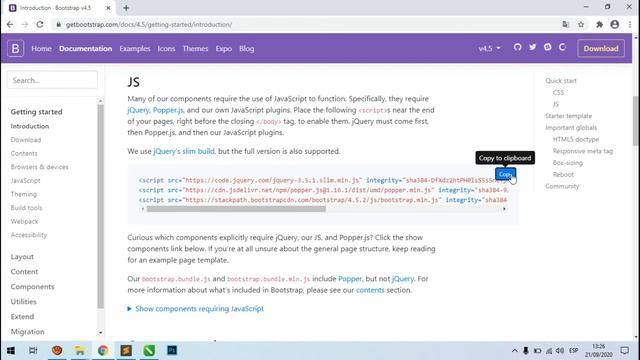Image resolution: width=640 pixels, height=360 pixels.
Task: Expand the Layout sidebar section
Action: coord(22,257)
